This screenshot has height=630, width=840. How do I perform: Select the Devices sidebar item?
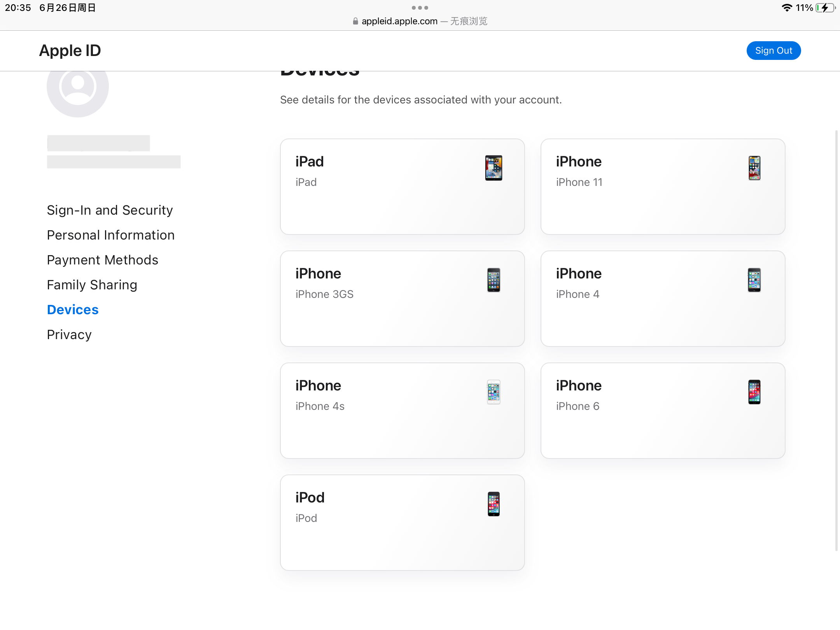click(x=73, y=310)
